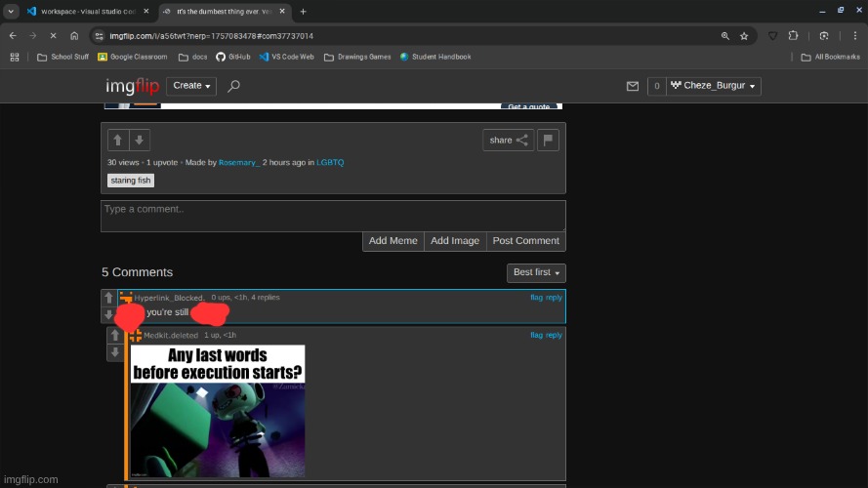Viewport: 868px width, 488px height.
Task: Submit with Post Comment button
Action: pyautogui.click(x=526, y=241)
